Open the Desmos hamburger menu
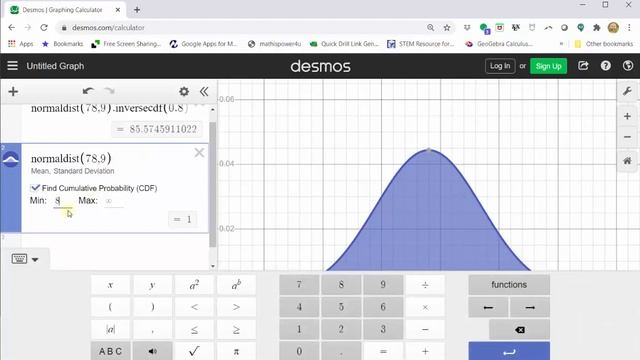Image resolution: width=640 pixels, height=360 pixels. (13, 66)
